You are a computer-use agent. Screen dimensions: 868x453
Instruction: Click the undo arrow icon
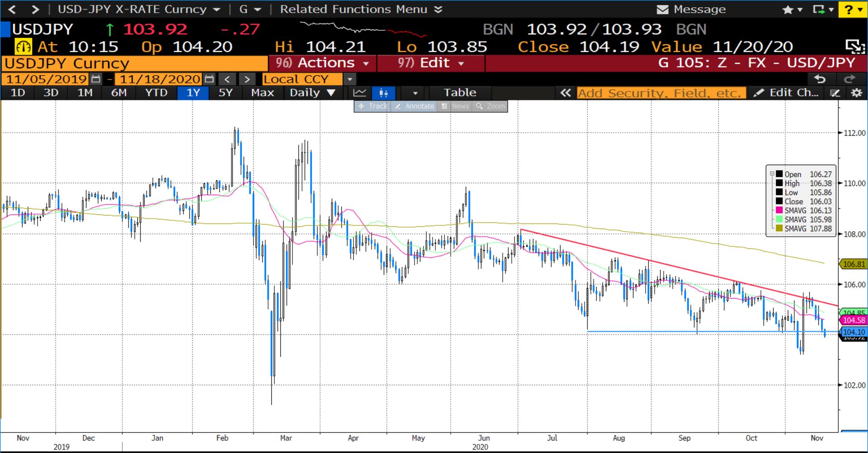coord(820,79)
